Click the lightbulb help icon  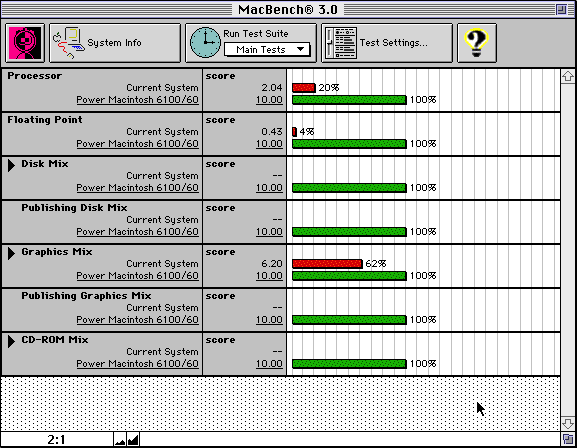[x=477, y=43]
